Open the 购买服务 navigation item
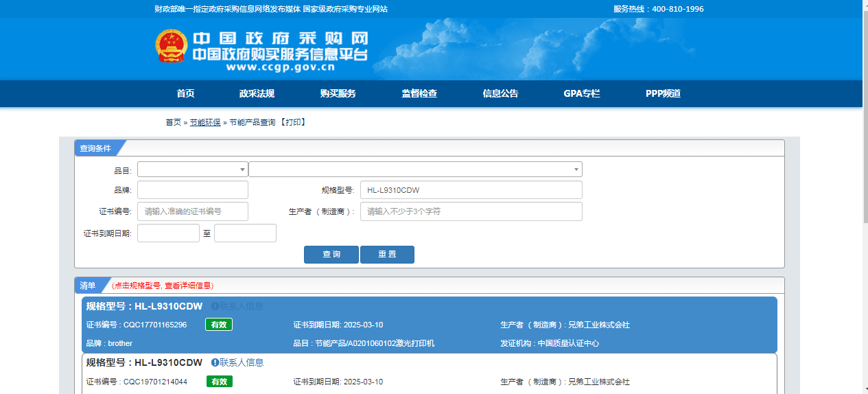The image size is (868, 394). click(x=338, y=94)
